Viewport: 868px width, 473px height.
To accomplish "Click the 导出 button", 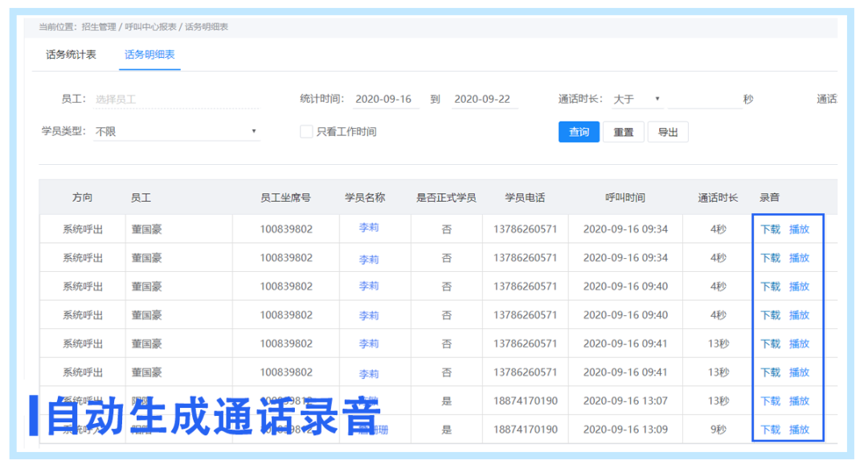I will (x=668, y=132).
